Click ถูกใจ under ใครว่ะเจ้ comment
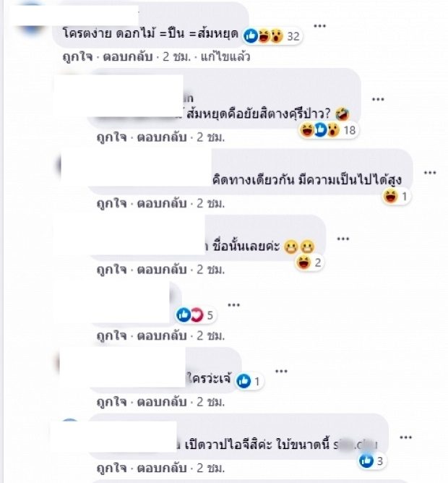 [x=111, y=402]
